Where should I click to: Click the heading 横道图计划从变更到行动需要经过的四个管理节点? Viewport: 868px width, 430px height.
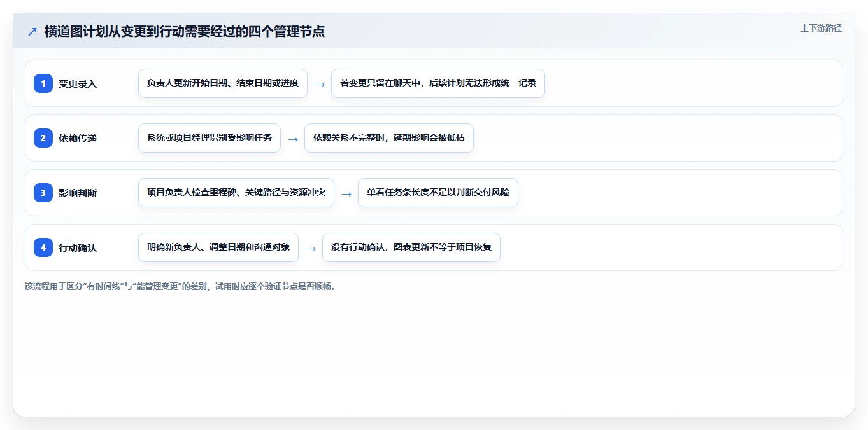pyautogui.click(x=185, y=31)
